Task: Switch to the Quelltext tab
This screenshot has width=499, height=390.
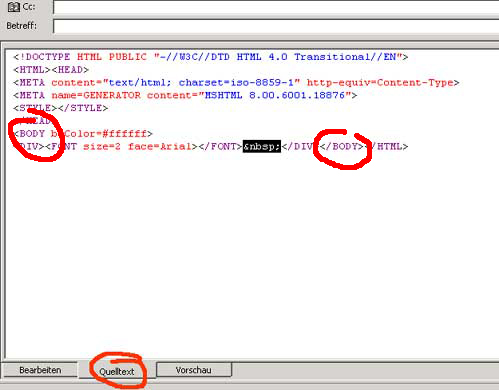Action: click(117, 371)
